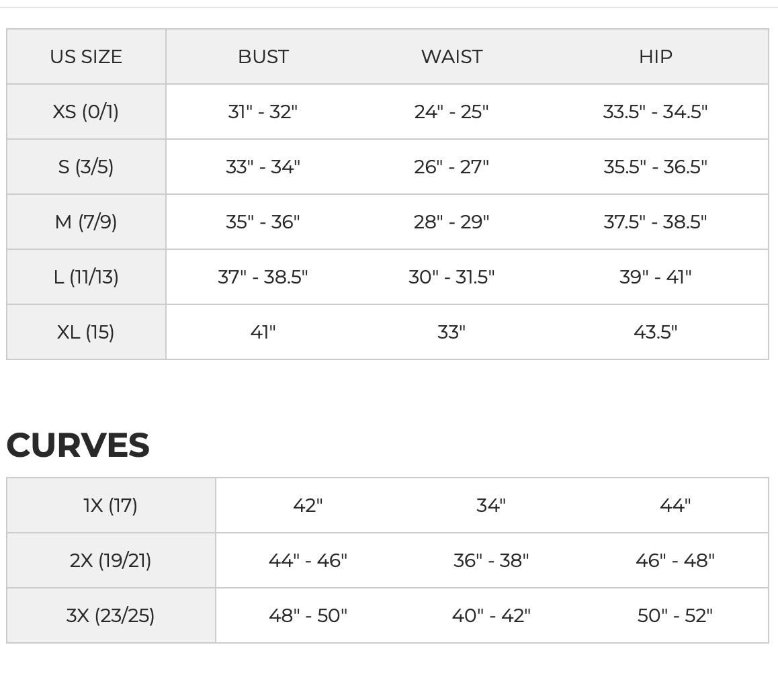The image size is (778, 700).
Task: Select the 1X (17) size cell
Action: (x=111, y=506)
